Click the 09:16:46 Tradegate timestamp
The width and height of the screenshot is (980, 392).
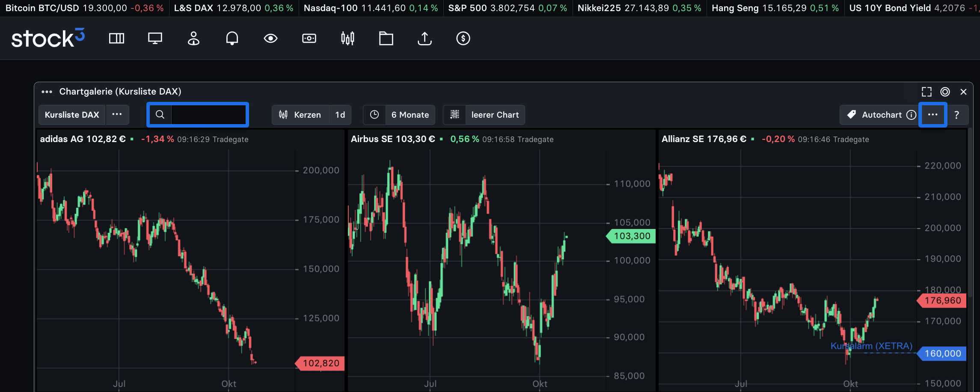833,140
